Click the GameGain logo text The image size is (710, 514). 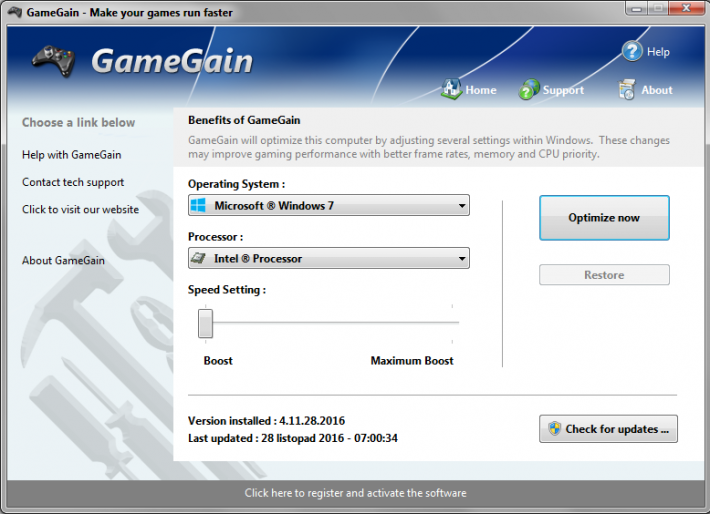point(172,61)
